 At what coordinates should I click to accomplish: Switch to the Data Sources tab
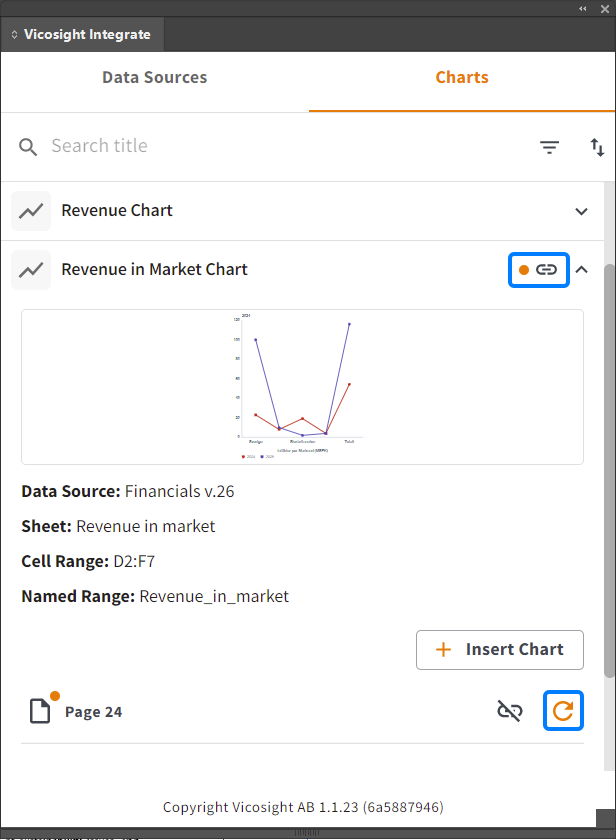[x=154, y=77]
